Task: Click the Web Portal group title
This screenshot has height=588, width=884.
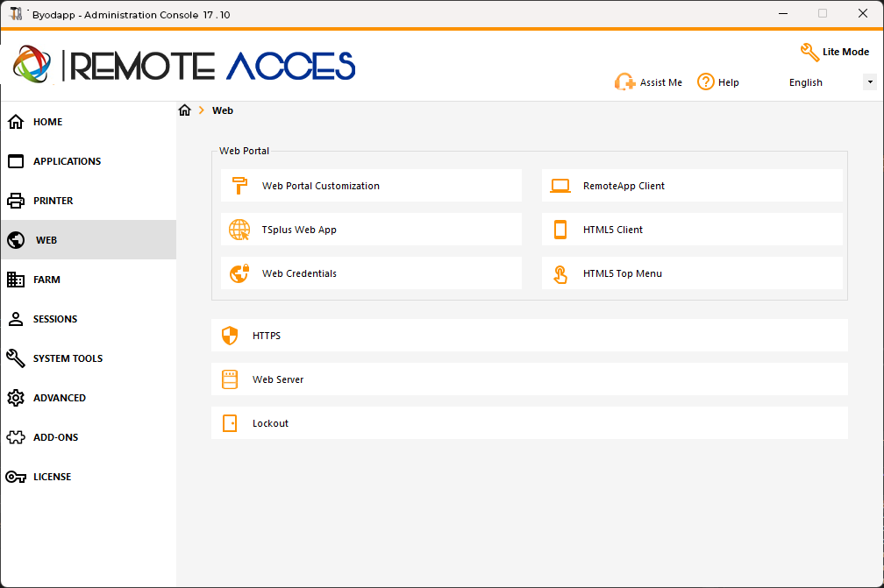Action: (244, 151)
